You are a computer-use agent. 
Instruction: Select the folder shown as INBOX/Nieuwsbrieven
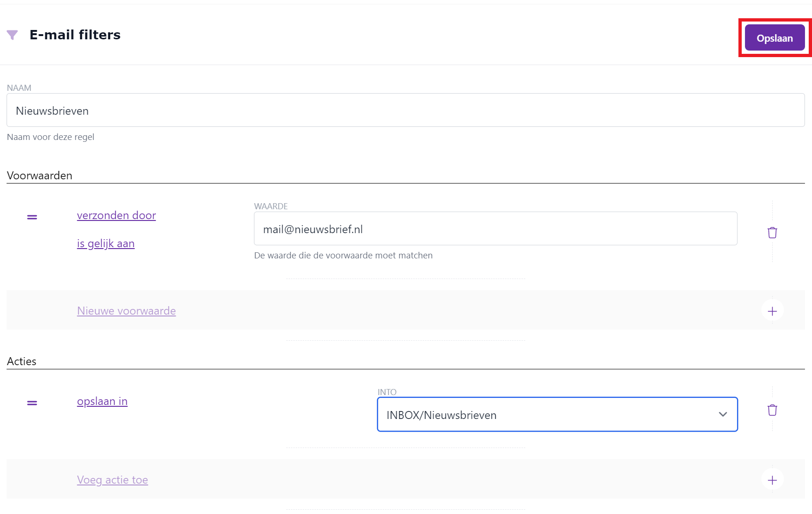pyautogui.click(x=557, y=414)
